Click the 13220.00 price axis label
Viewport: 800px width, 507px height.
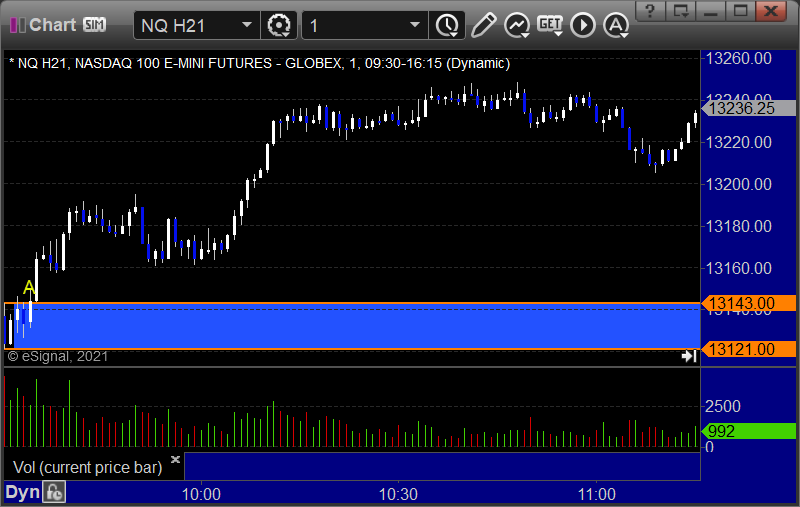pos(738,142)
